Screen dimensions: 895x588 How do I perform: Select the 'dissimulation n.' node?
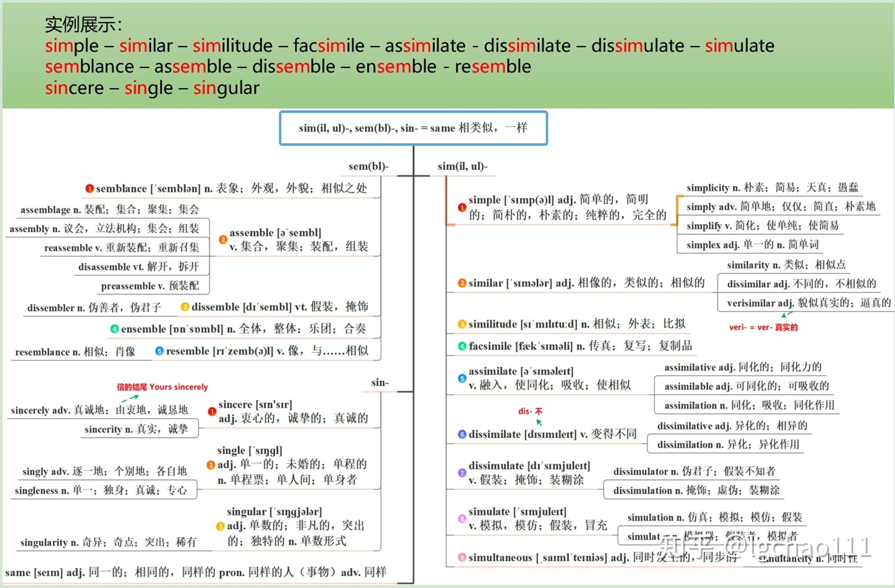696,490
